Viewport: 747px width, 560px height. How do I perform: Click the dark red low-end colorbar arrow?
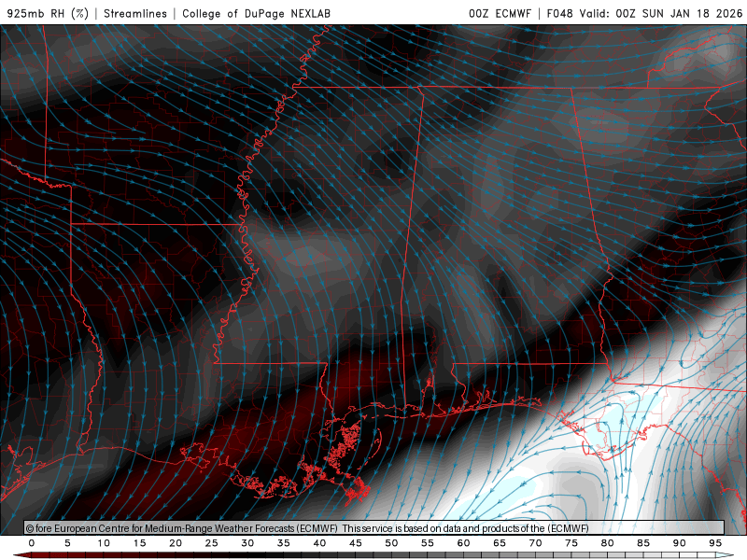tap(21, 555)
